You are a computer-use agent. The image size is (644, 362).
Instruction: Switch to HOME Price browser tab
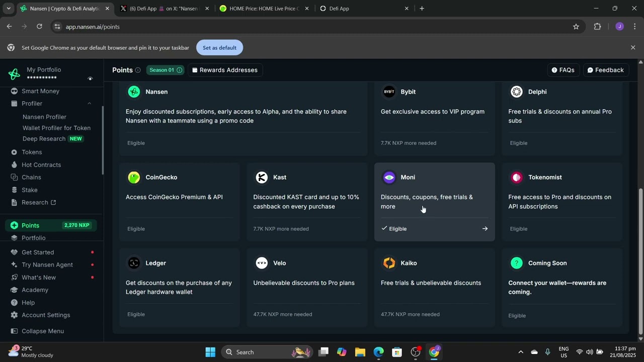pyautogui.click(x=264, y=9)
